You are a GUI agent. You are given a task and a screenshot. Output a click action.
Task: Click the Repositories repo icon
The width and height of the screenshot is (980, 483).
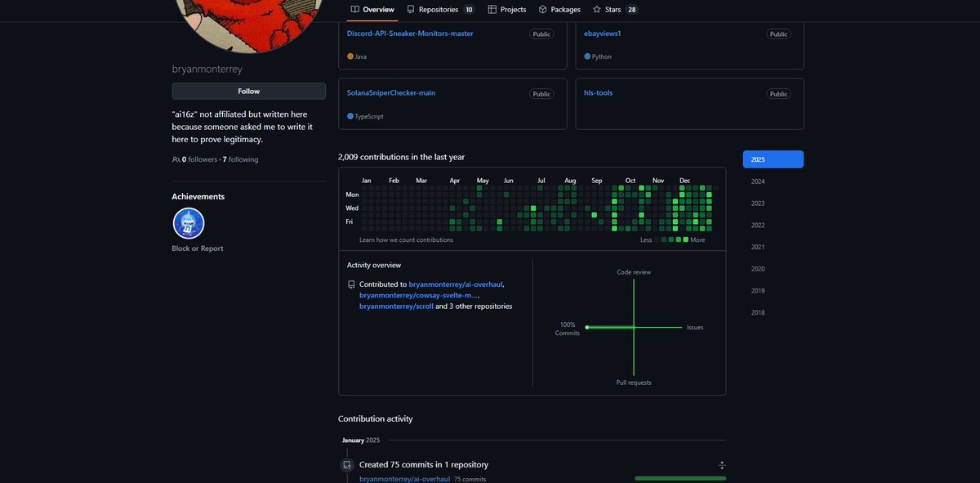coord(411,10)
